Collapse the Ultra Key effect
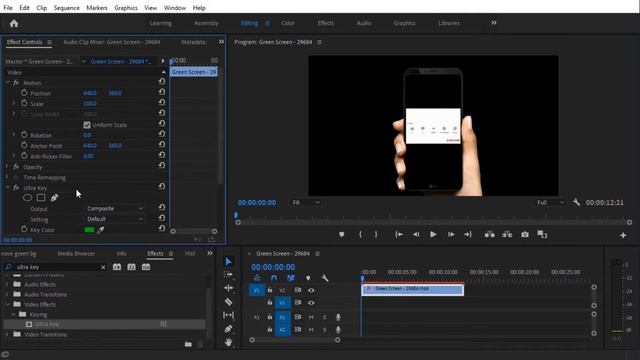This screenshot has height=360, width=640. pos(7,188)
